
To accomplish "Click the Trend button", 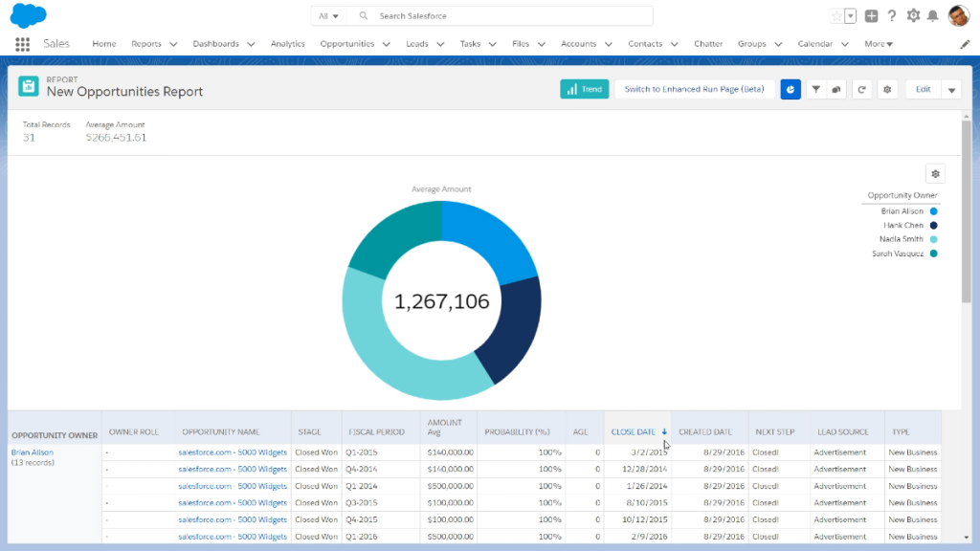I will (585, 89).
